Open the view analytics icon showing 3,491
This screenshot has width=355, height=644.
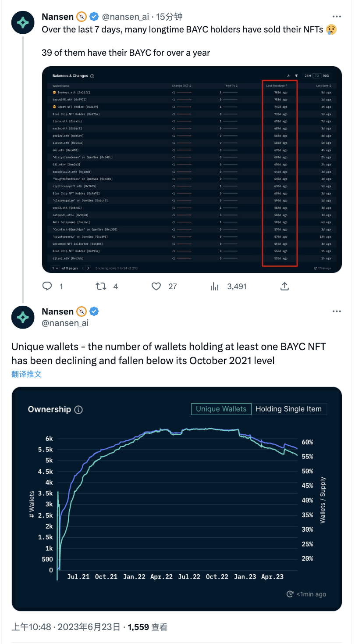[214, 286]
